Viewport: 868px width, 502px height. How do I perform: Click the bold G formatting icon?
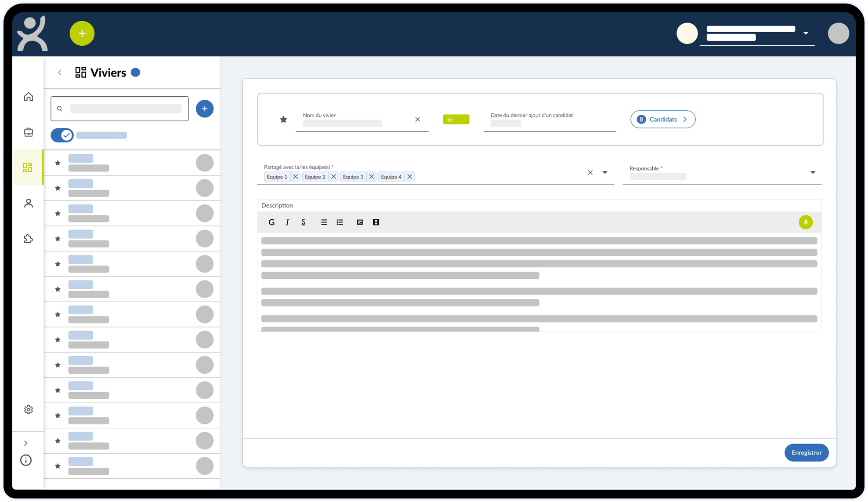click(x=271, y=222)
